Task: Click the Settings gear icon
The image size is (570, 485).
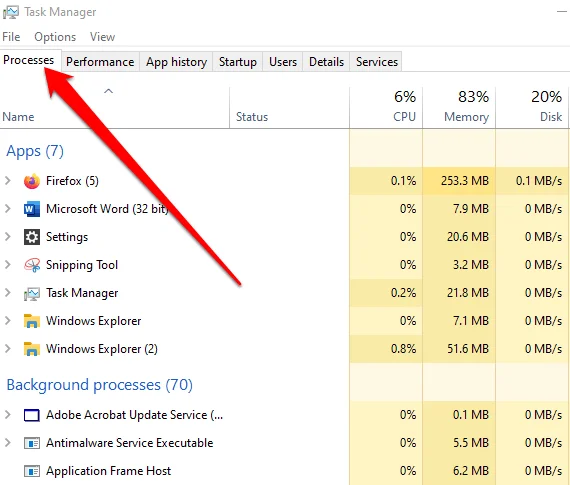Action: point(32,237)
